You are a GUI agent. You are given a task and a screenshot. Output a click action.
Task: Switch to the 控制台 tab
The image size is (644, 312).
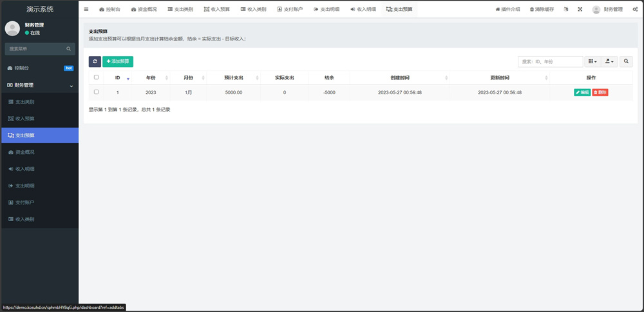(x=109, y=9)
